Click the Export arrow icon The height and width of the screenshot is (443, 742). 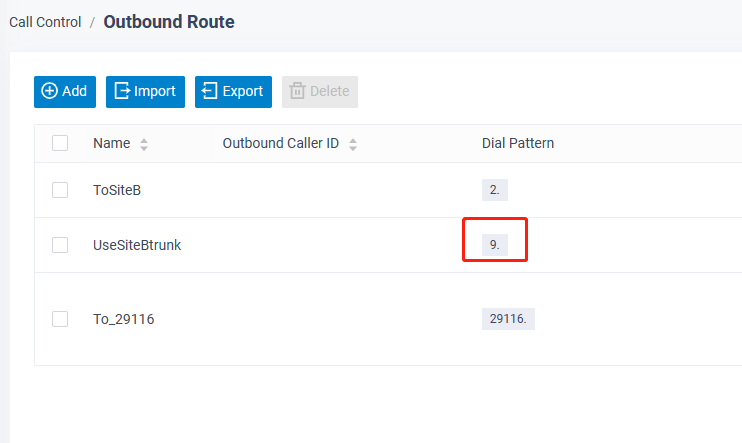coord(210,91)
